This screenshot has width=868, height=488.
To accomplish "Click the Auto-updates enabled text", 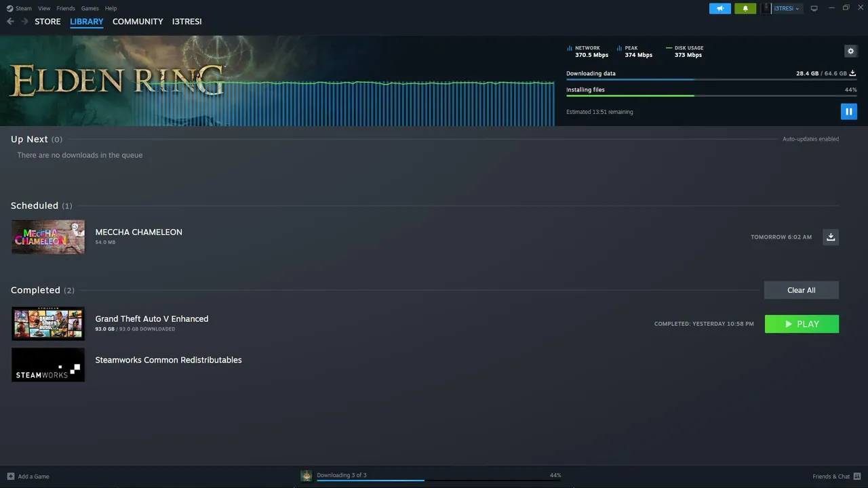I will pyautogui.click(x=810, y=139).
